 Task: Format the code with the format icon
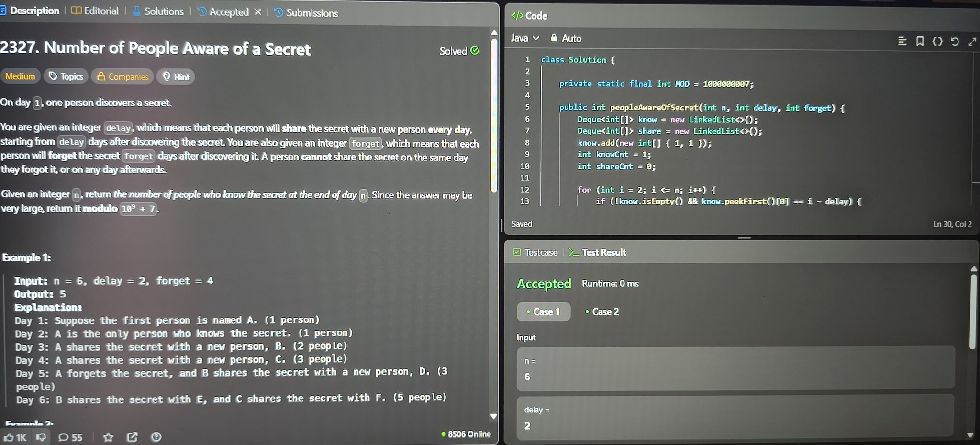pyautogui.click(x=902, y=41)
